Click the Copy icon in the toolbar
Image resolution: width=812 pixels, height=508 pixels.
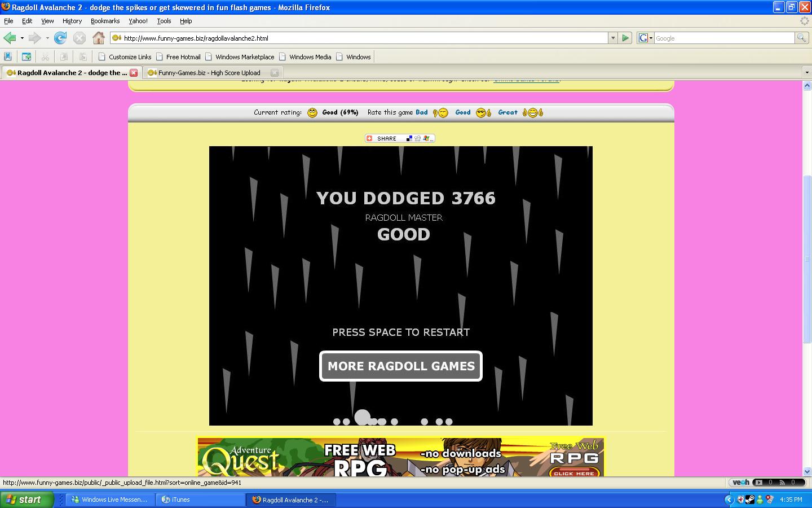[64, 56]
